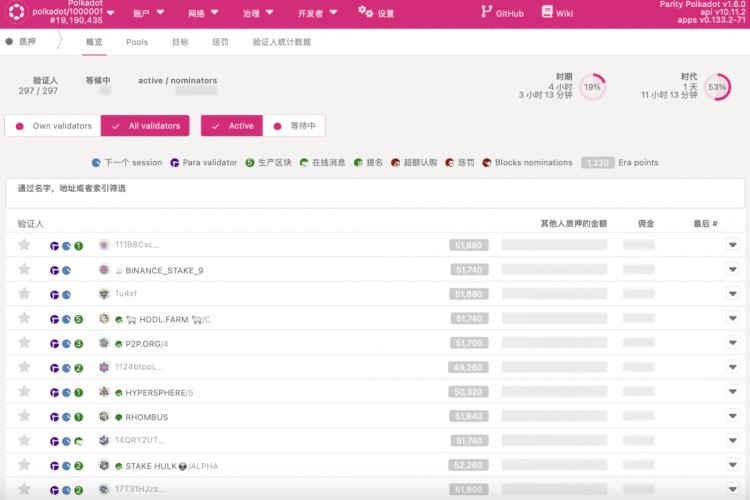Favorite star for 111B8Cxc validator
750x500 pixels.
tap(24, 245)
